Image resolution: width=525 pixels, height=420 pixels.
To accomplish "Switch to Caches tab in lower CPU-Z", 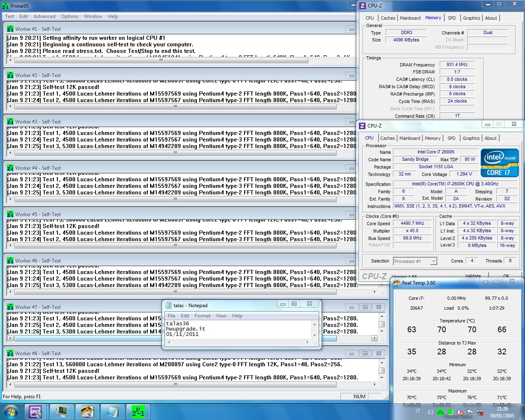I will click(387, 138).
